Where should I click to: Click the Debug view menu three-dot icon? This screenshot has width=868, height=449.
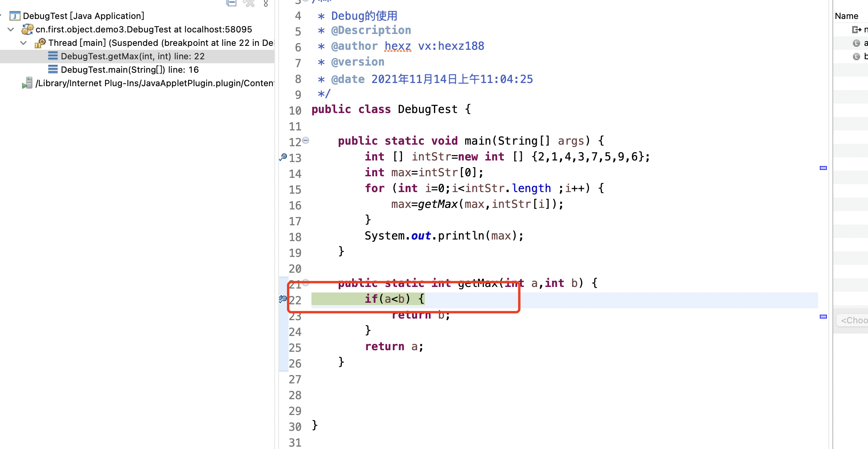coord(266,4)
